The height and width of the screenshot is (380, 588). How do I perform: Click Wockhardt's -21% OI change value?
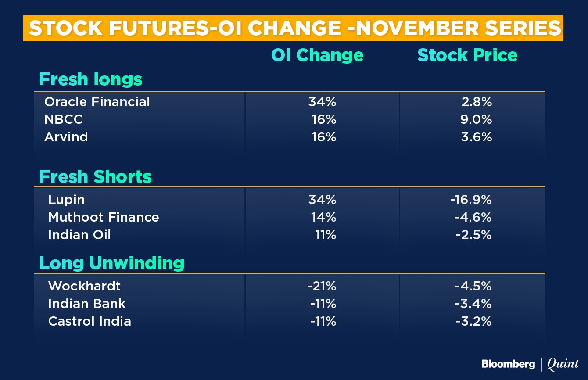(322, 286)
